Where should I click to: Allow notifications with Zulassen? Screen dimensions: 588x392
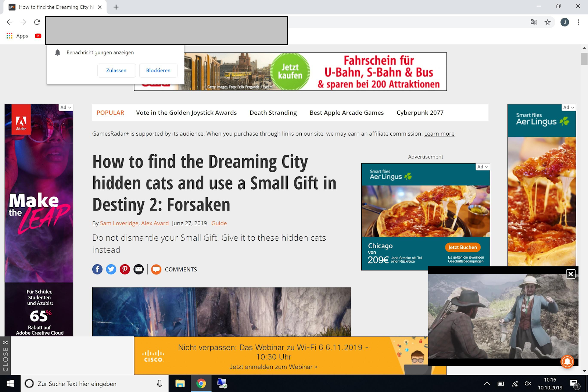(x=116, y=71)
